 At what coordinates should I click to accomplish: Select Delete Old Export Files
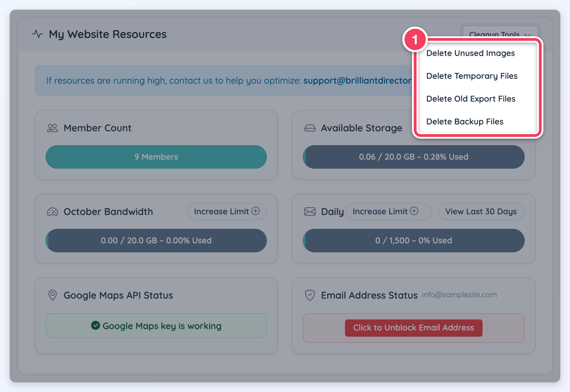(x=477, y=99)
